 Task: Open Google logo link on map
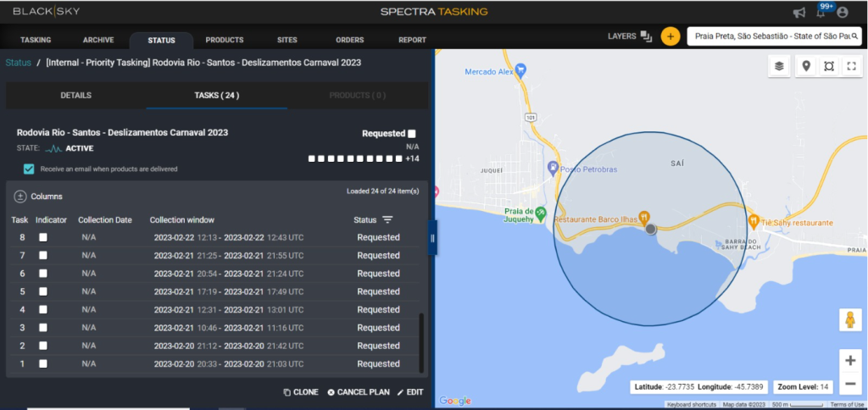pos(455,401)
